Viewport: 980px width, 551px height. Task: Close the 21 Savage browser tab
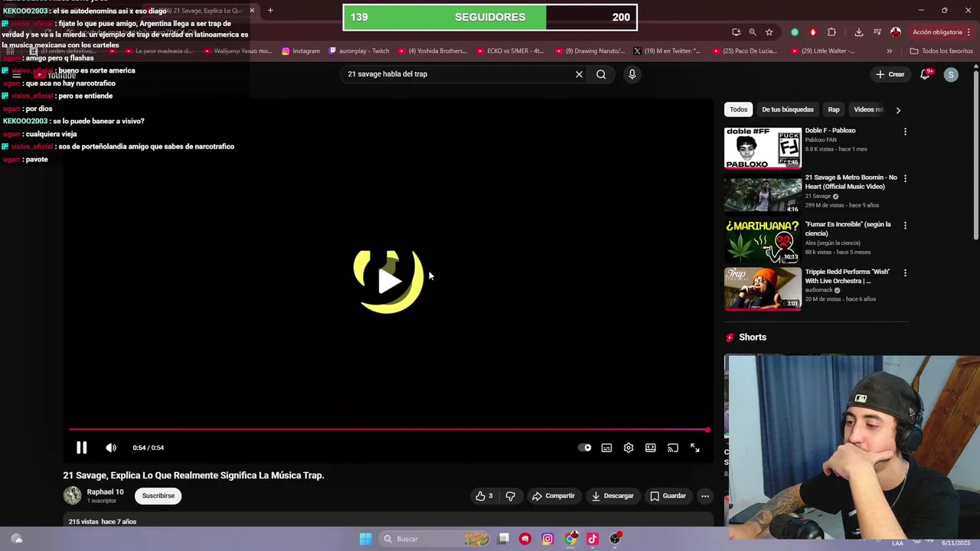click(252, 11)
